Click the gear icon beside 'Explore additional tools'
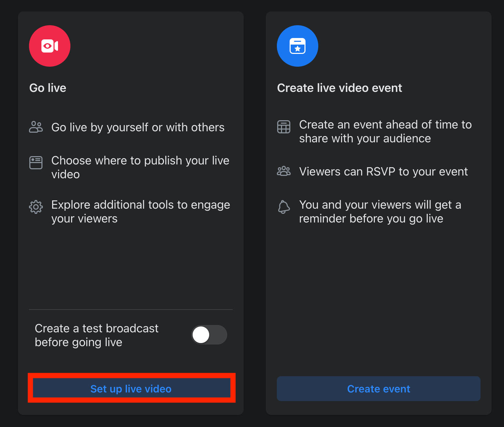The width and height of the screenshot is (504, 427). pyautogui.click(x=36, y=207)
